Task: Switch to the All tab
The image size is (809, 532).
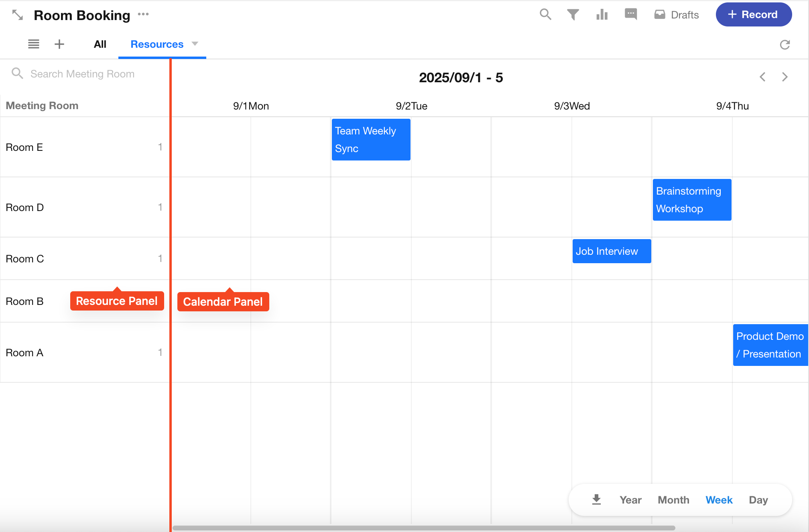Action: point(100,44)
